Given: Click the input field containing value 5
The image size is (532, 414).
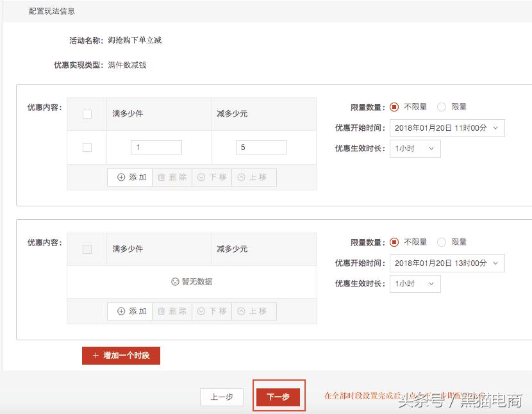Looking at the screenshot, I should (261, 147).
